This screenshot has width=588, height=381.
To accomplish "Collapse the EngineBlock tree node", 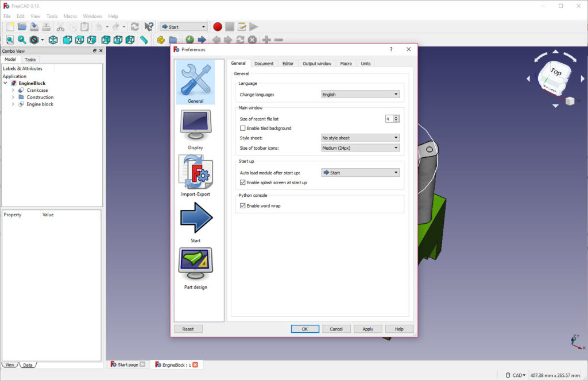I will [5, 83].
